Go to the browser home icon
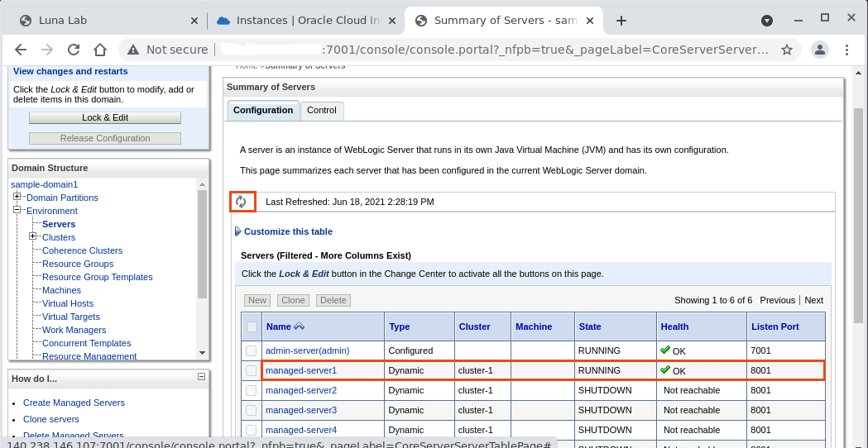Screen dimensions: 868x448 coord(100,50)
